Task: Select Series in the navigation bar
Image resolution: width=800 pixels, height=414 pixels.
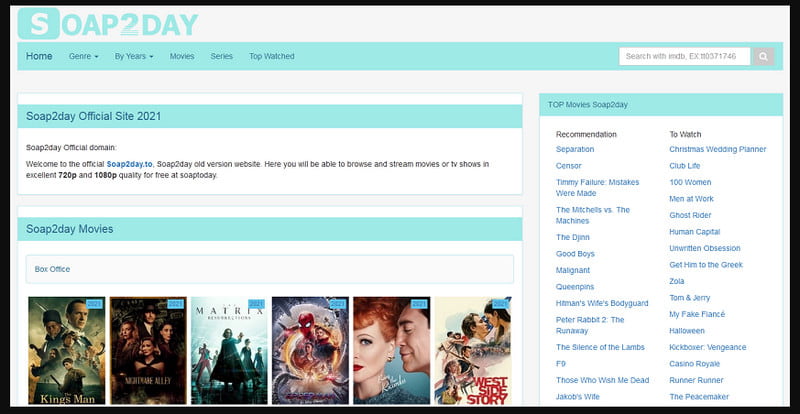Action: pyautogui.click(x=221, y=56)
